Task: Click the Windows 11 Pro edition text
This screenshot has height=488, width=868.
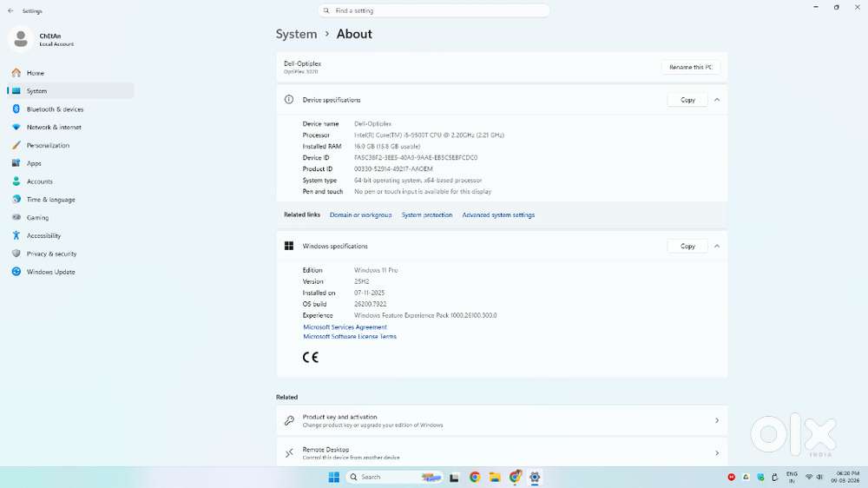Action: point(376,270)
